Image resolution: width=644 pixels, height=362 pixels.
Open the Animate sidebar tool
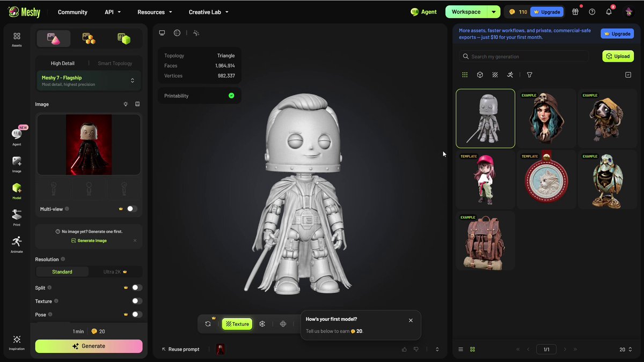tap(17, 245)
